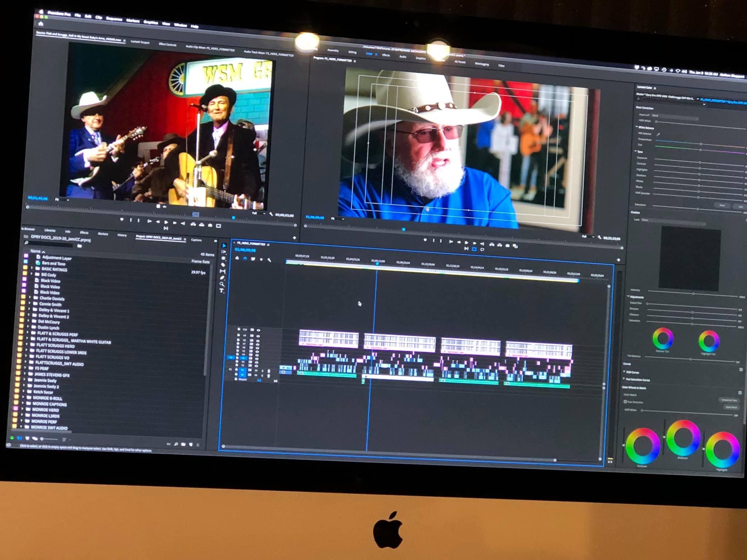
Task: Select the Razor tool in the toolbar
Action: click(223, 265)
